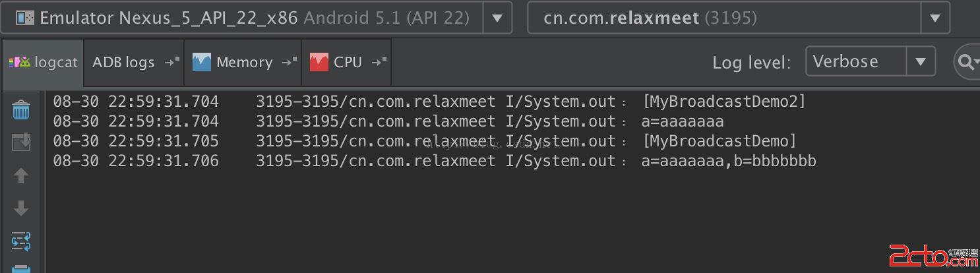Click the up arrow in the left gutter
Viewport: 980px width, 273px height.
coord(21,175)
